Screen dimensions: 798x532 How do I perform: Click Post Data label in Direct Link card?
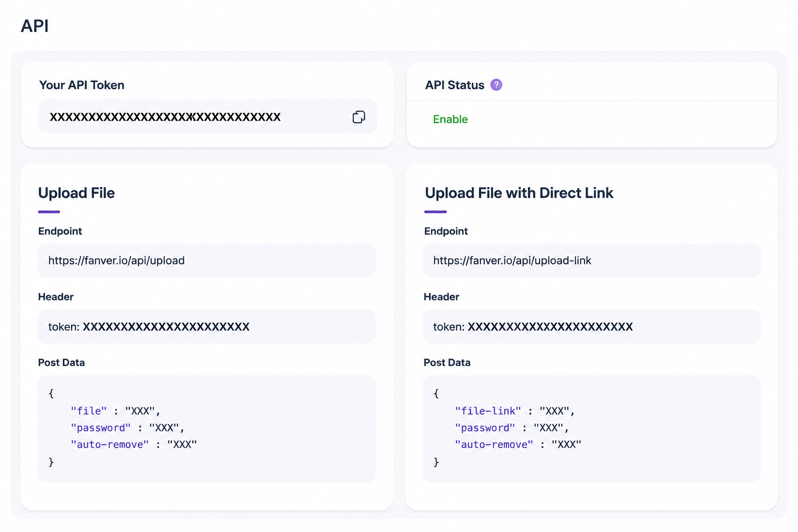tap(447, 363)
